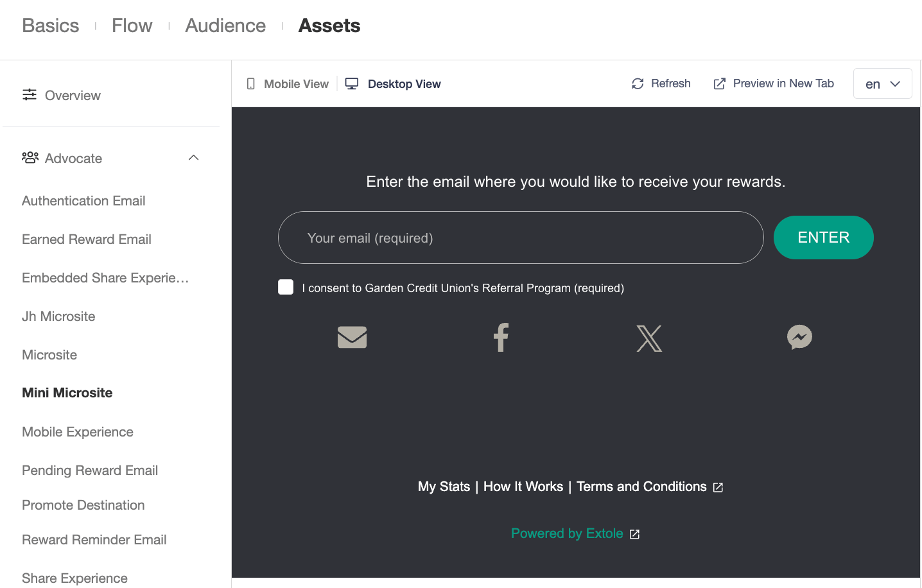Click the Refresh circular arrows icon
The width and height of the screenshot is (922, 588).
tap(638, 83)
